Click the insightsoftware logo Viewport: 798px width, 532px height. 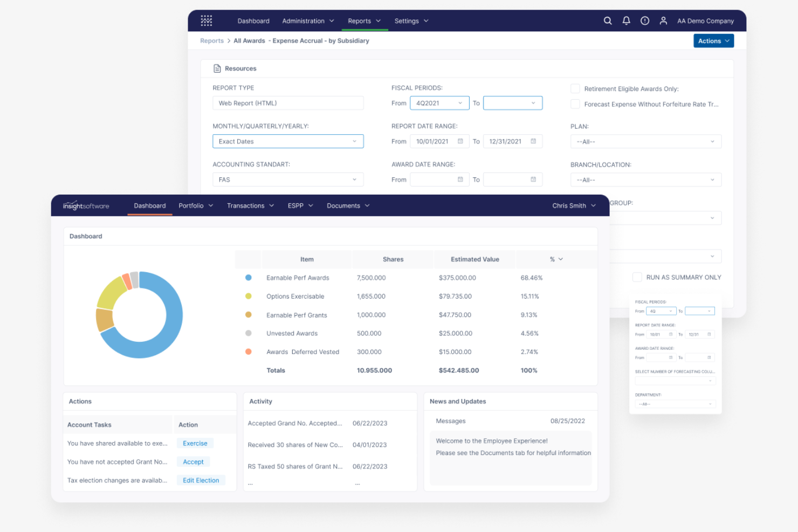click(x=86, y=205)
